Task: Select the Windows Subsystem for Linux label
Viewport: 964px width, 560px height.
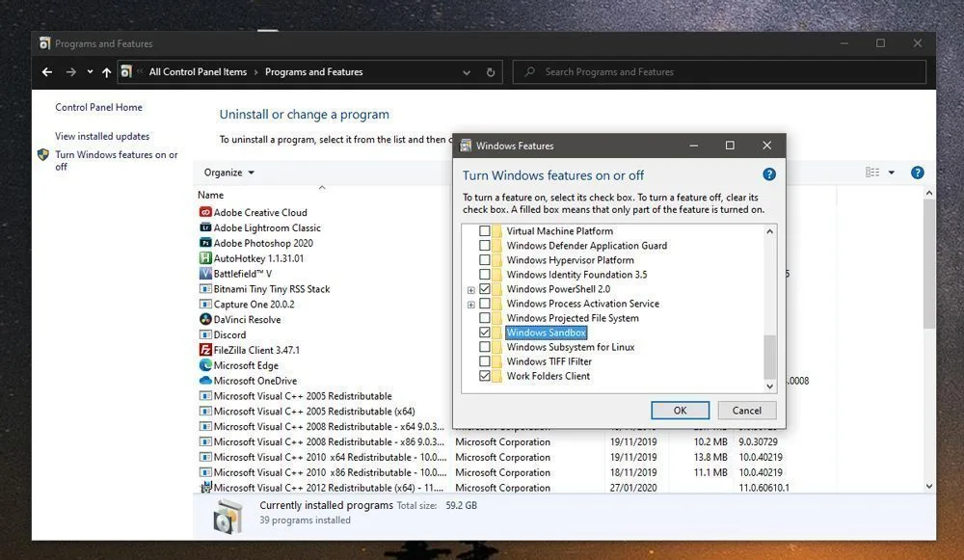Action: (570, 347)
